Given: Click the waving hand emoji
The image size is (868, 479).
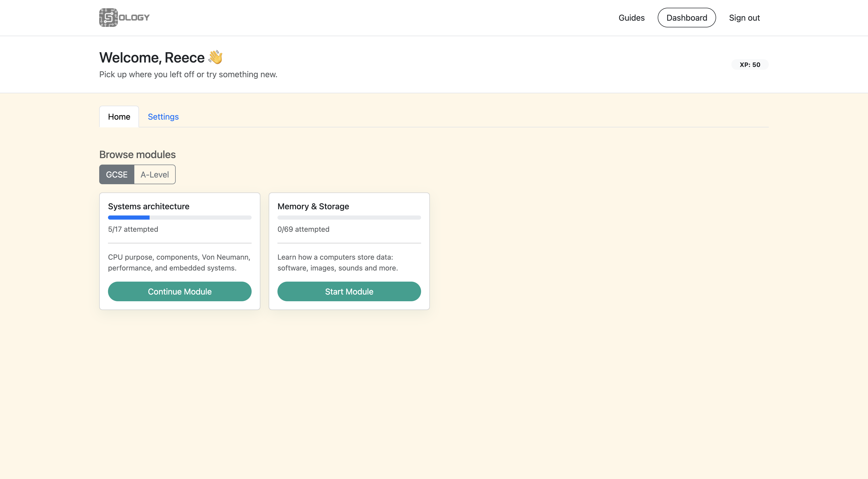Looking at the screenshot, I should (x=215, y=57).
